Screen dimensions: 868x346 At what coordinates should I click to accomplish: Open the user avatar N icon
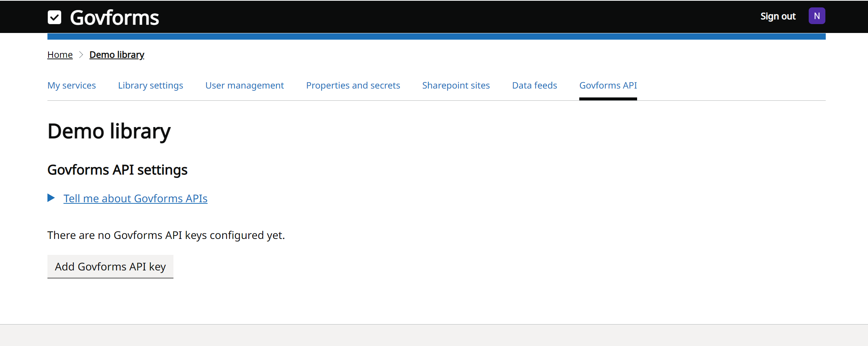click(x=816, y=16)
